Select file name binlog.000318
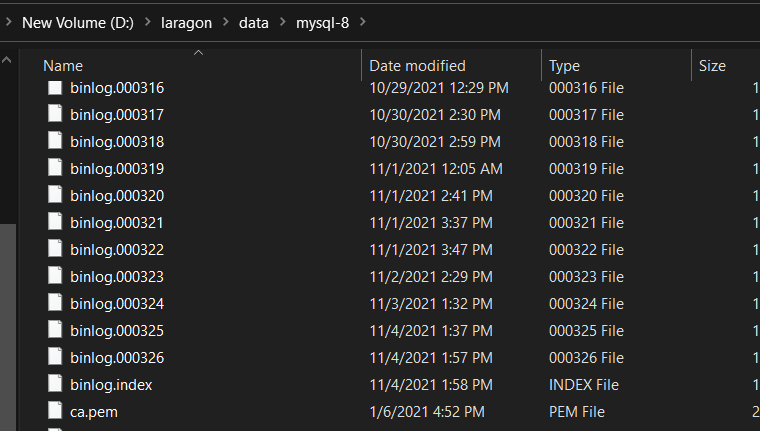 (x=117, y=142)
